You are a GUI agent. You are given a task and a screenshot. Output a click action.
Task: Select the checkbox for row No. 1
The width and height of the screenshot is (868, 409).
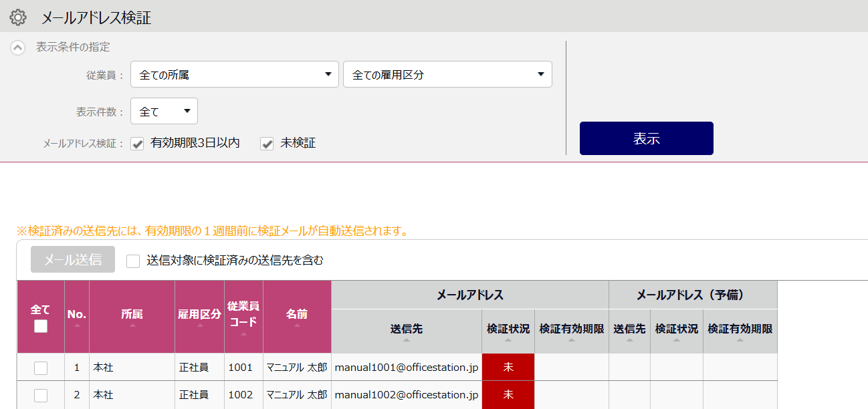click(41, 368)
